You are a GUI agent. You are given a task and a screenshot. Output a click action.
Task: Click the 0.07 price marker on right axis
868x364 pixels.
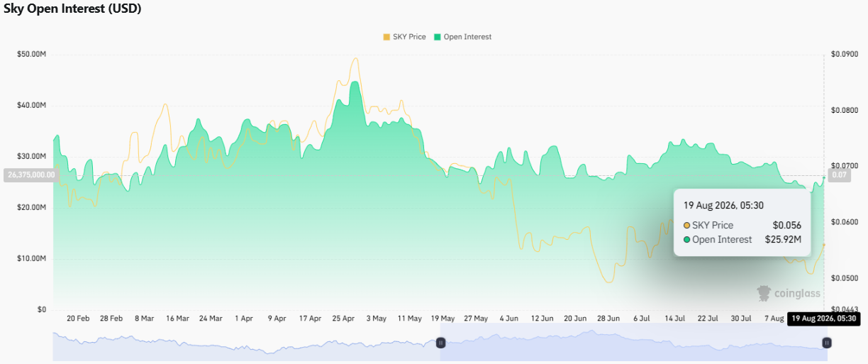point(839,175)
